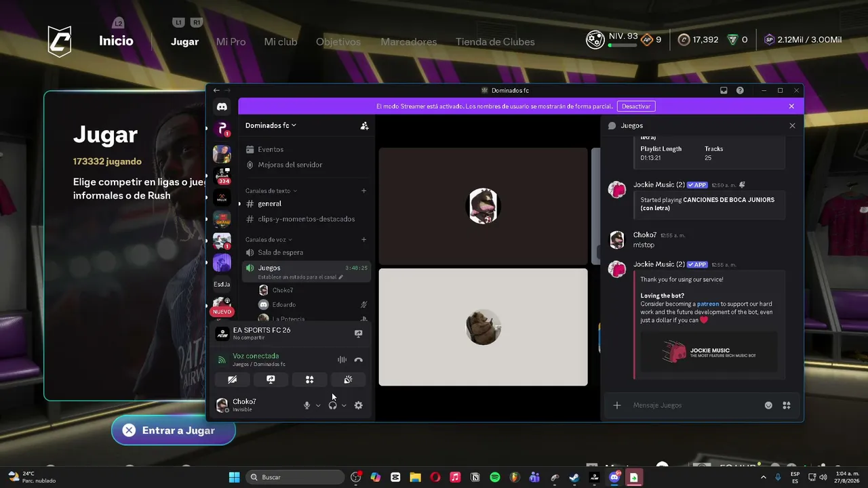
Task: Open the EsdJa server in sidebar
Action: click(x=222, y=284)
